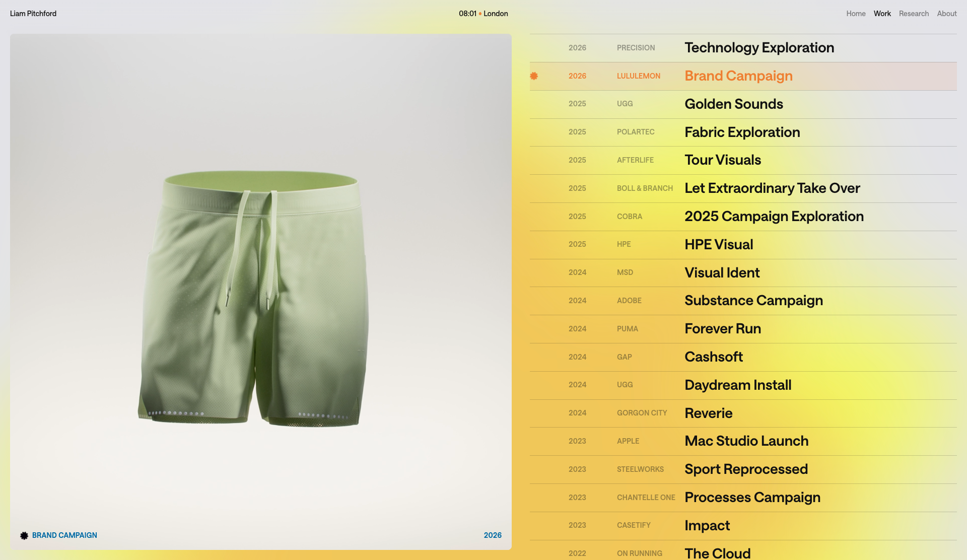Click the BOLL & BRANCH client label

(x=645, y=188)
